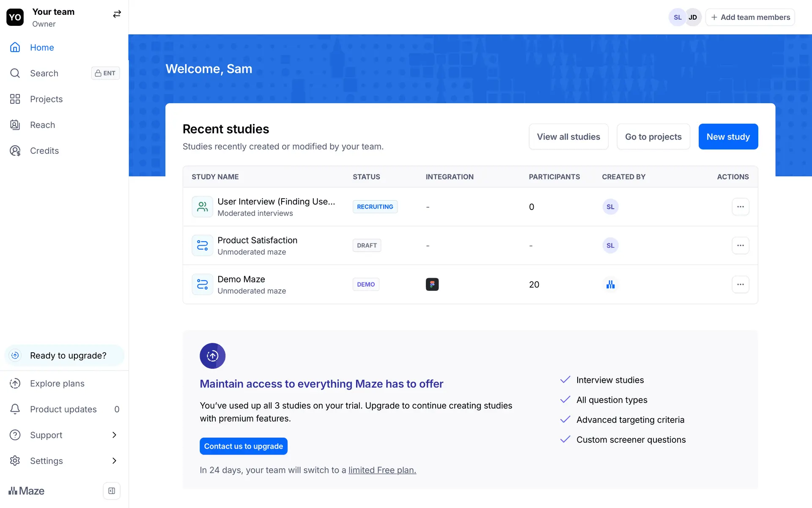Go to Projects in sidebar
The image size is (812, 508).
point(46,99)
